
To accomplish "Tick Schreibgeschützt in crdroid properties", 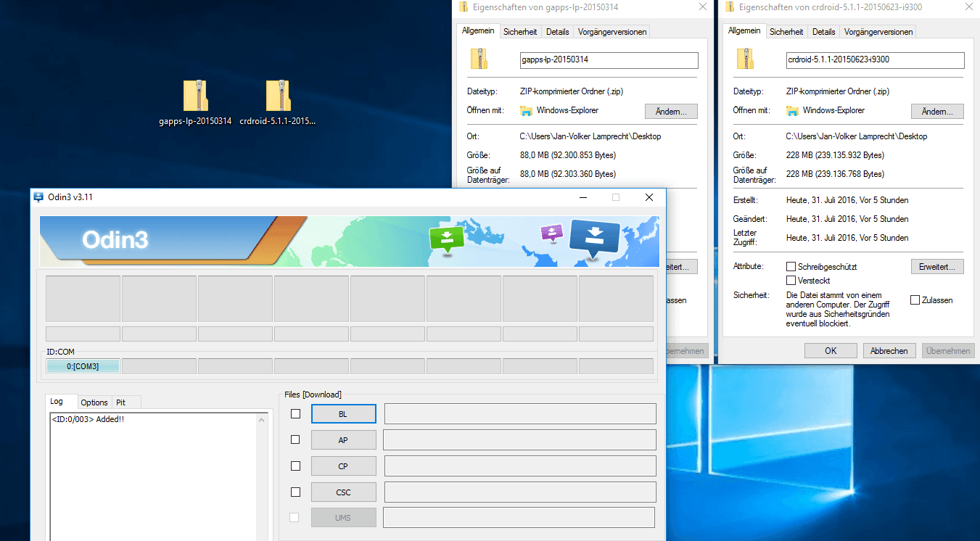I will coord(791,267).
